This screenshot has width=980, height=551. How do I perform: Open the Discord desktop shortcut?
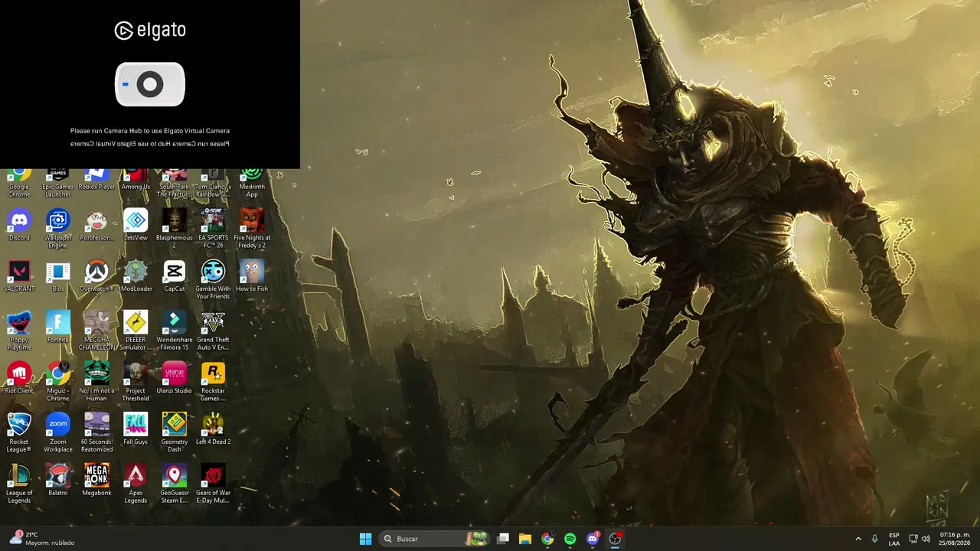coord(19,225)
